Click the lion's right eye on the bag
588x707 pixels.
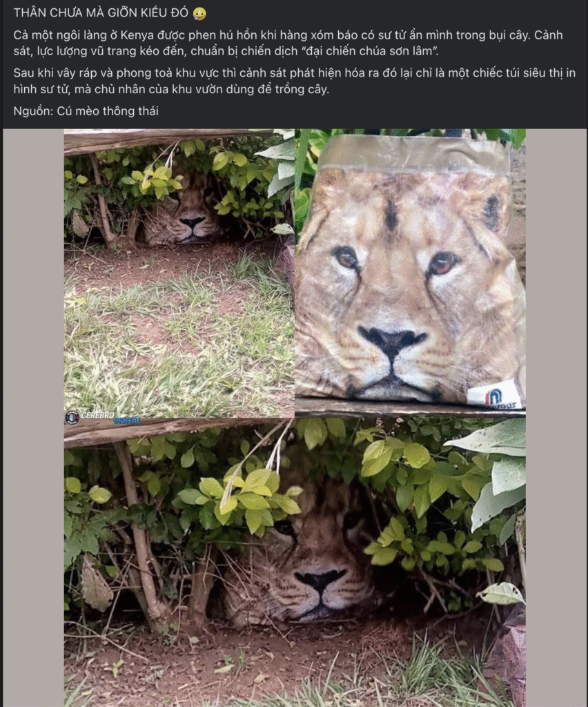pyautogui.click(x=443, y=263)
